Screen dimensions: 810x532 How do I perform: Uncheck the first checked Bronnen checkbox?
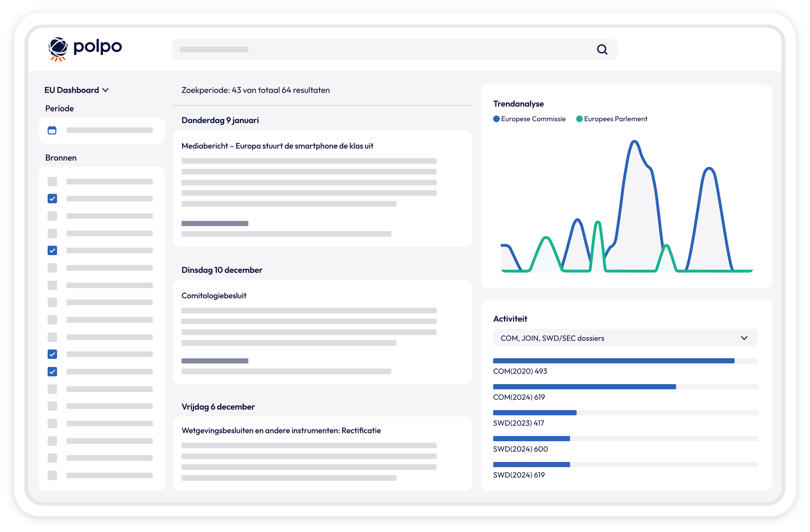(52, 198)
